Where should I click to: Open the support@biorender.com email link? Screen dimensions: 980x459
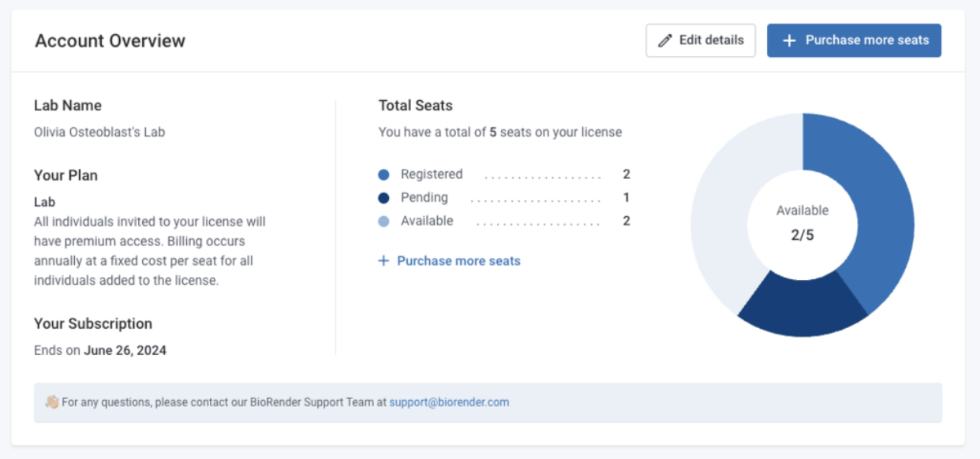coord(449,402)
